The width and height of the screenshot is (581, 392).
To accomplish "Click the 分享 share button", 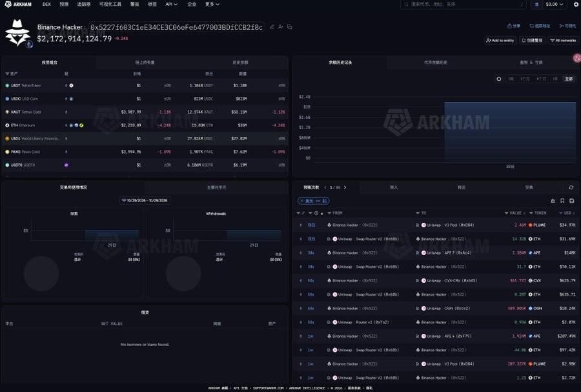I will pyautogui.click(x=514, y=26).
